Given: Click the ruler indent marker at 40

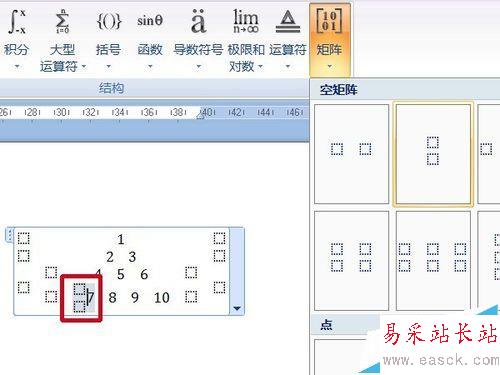Looking at the screenshot, I should click(x=200, y=114).
